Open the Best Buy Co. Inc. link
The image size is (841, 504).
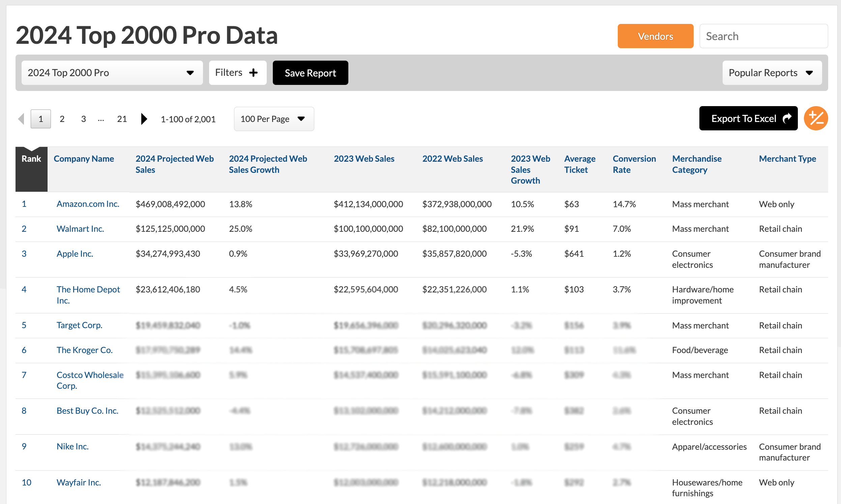point(87,411)
